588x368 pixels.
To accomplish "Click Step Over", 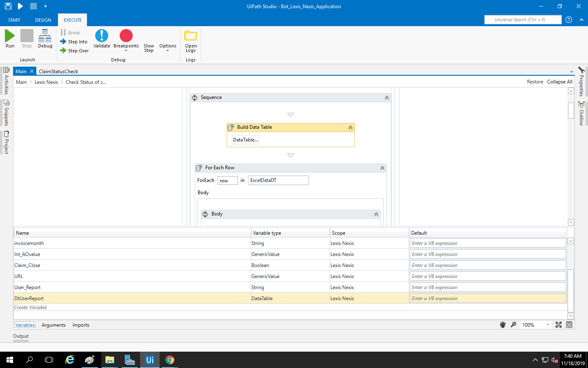I will (x=74, y=51).
